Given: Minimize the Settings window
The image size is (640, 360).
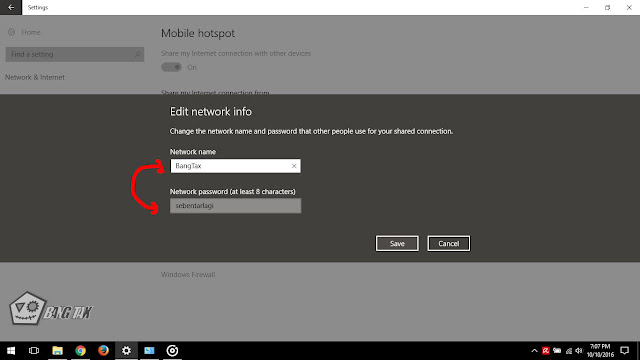Looking at the screenshot, I should [x=586, y=7].
